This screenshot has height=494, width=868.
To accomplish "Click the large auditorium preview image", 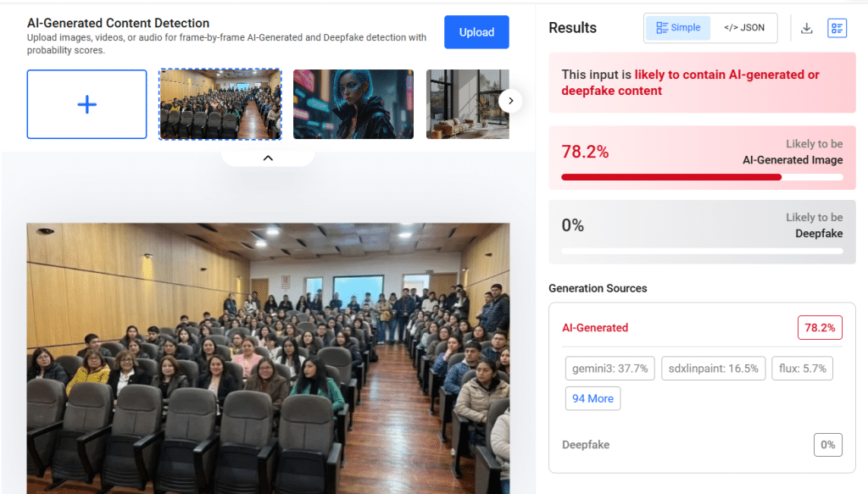I will (x=268, y=358).
